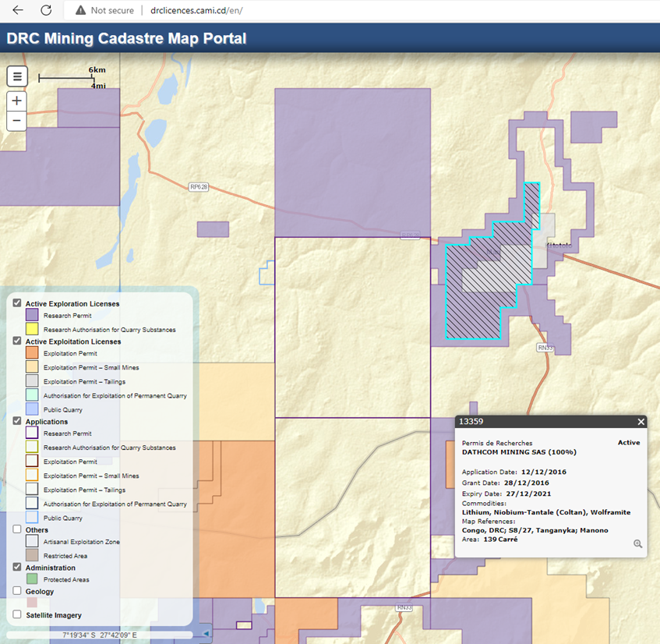Click the Area 139 Carré text
660x644 pixels.
(x=489, y=539)
